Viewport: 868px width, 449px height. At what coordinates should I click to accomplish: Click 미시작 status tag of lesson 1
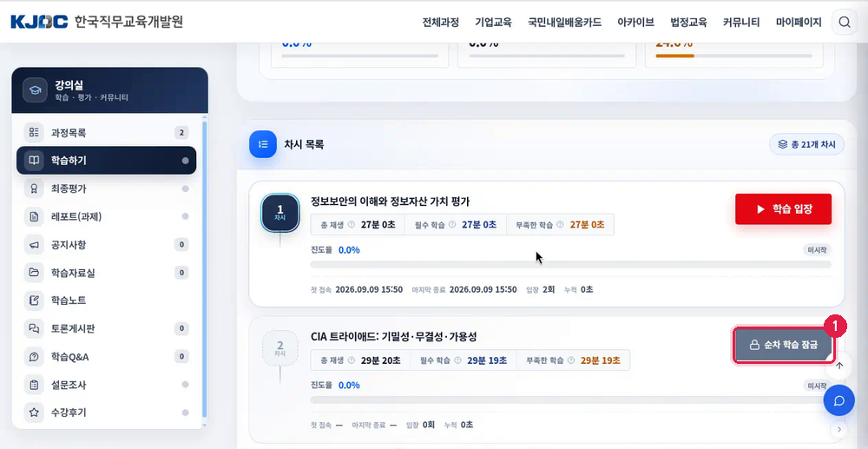[817, 250]
